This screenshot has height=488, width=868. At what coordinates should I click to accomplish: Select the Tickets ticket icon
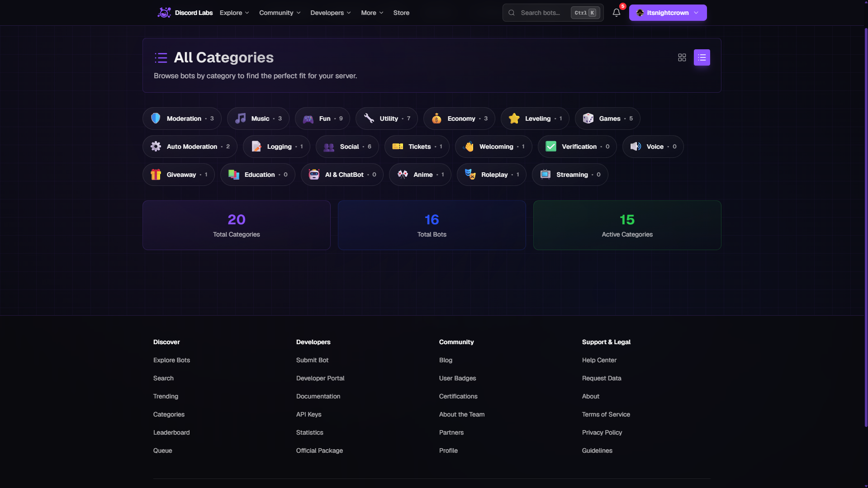pyautogui.click(x=398, y=147)
